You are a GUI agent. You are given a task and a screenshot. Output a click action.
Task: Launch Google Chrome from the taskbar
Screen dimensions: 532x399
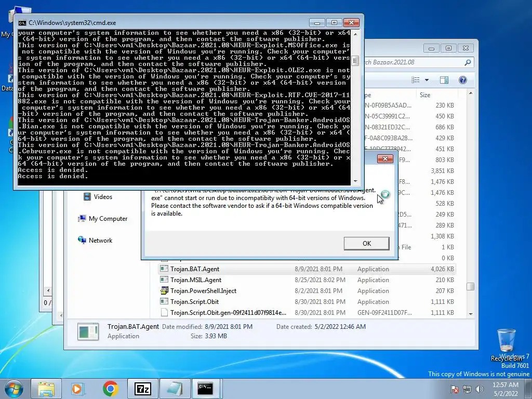111,389
